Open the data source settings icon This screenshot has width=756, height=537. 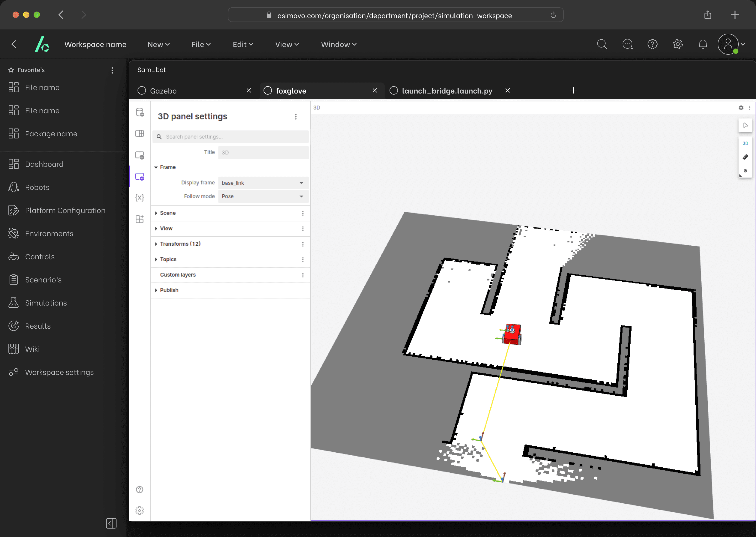[x=140, y=112]
